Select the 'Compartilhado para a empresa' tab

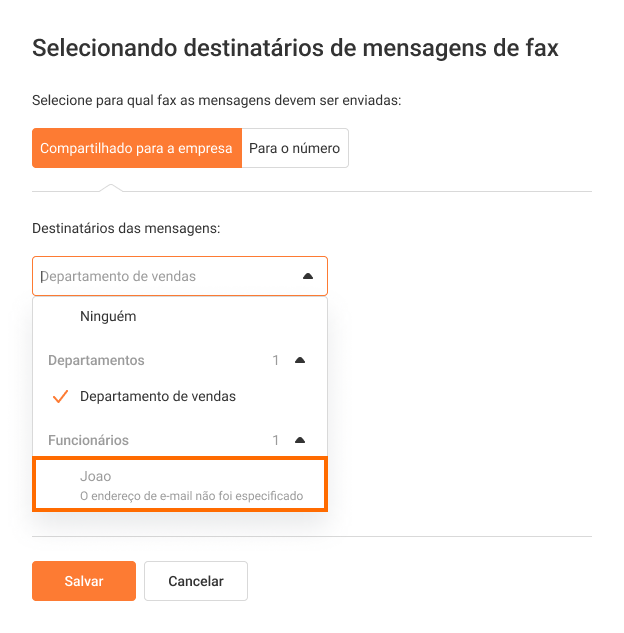click(137, 148)
